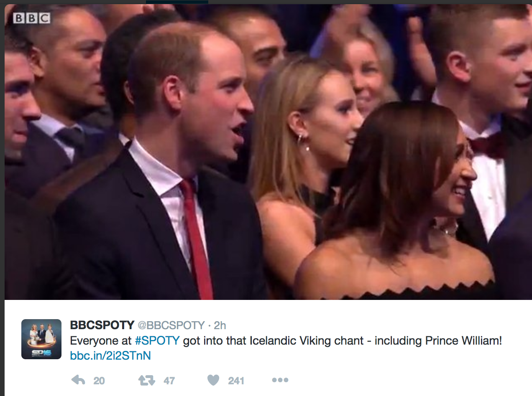The height and width of the screenshot is (396, 532).
Task: Click the tweet text about Icelandic Viking chant
Action: point(286,341)
